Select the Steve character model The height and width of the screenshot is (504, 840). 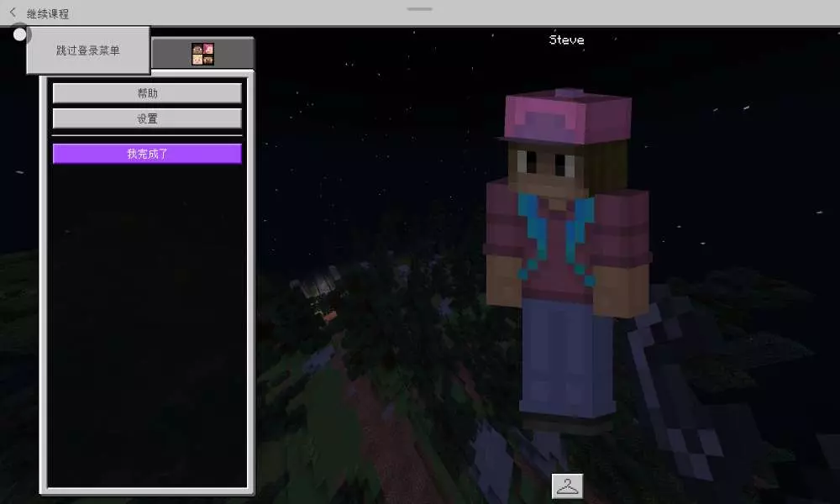pos(568,262)
